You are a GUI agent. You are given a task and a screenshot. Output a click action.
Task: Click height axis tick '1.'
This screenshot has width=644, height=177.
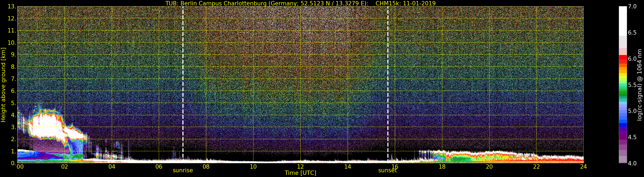pyautogui.click(x=13, y=151)
